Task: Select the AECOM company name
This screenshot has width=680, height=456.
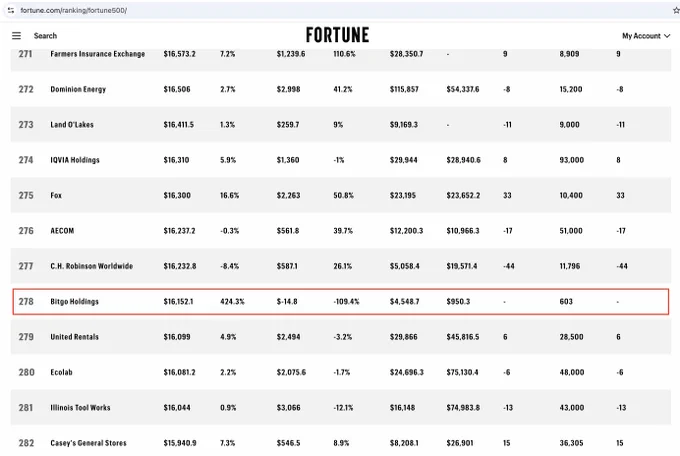Action: (x=62, y=231)
